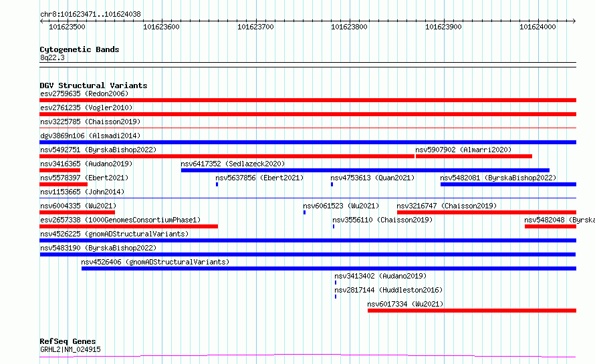Click the GRHL2|NM_024915 RefSeq gene label
The image size is (595, 364).
[x=71, y=349]
